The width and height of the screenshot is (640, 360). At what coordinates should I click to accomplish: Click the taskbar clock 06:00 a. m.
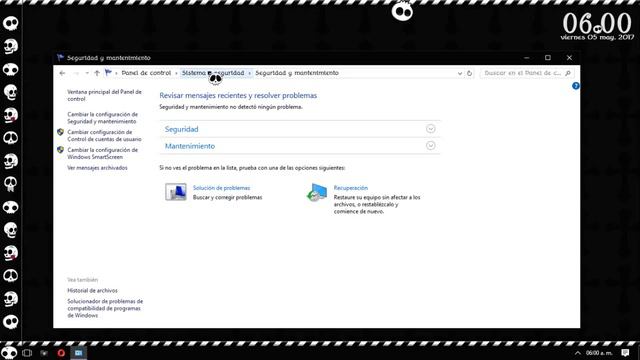coord(599,353)
